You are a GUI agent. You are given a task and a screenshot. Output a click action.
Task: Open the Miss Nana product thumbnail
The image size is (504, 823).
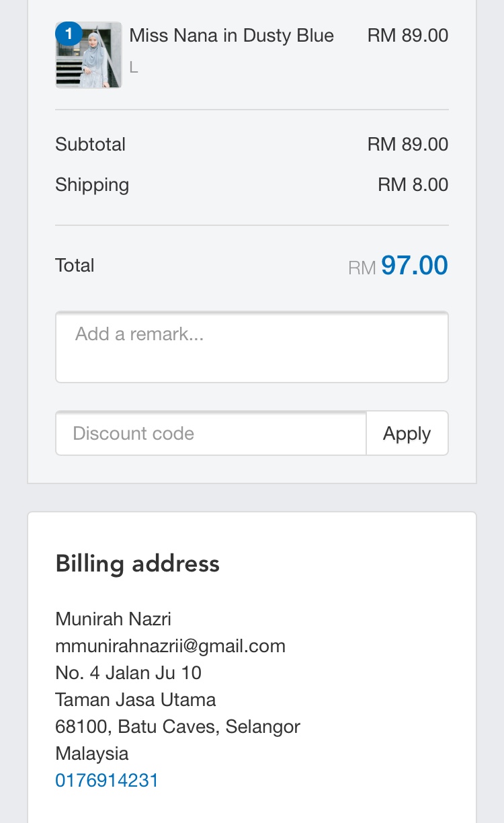point(89,55)
